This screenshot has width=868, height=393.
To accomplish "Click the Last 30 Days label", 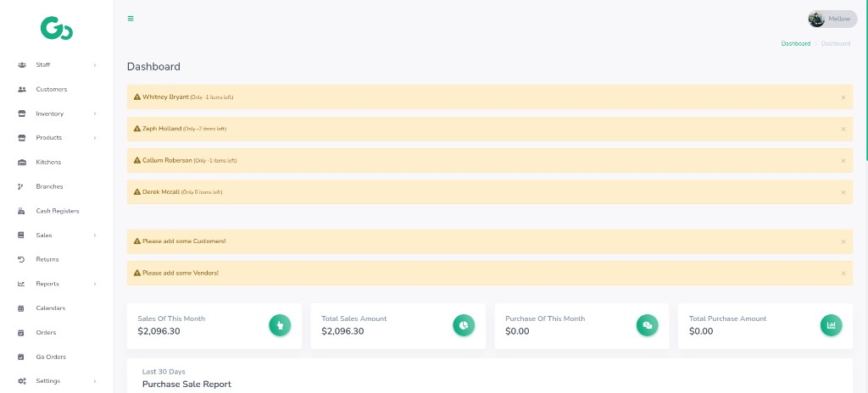I will pos(164,372).
